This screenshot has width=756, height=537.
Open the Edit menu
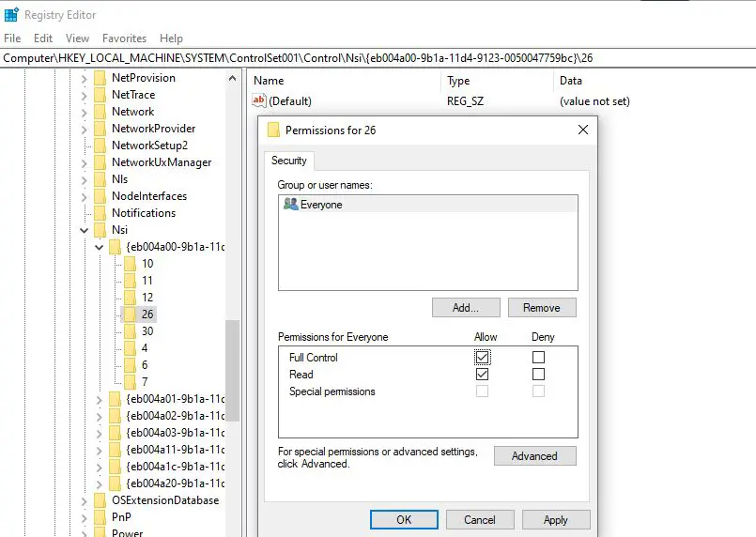(x=43, y=38)
